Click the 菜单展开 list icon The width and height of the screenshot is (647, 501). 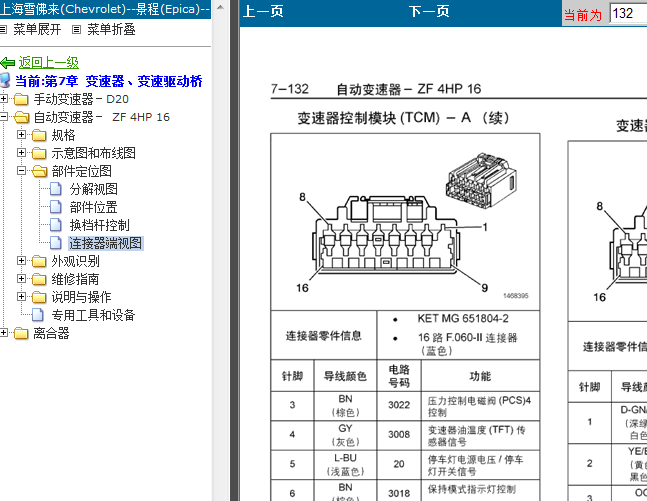3,29
